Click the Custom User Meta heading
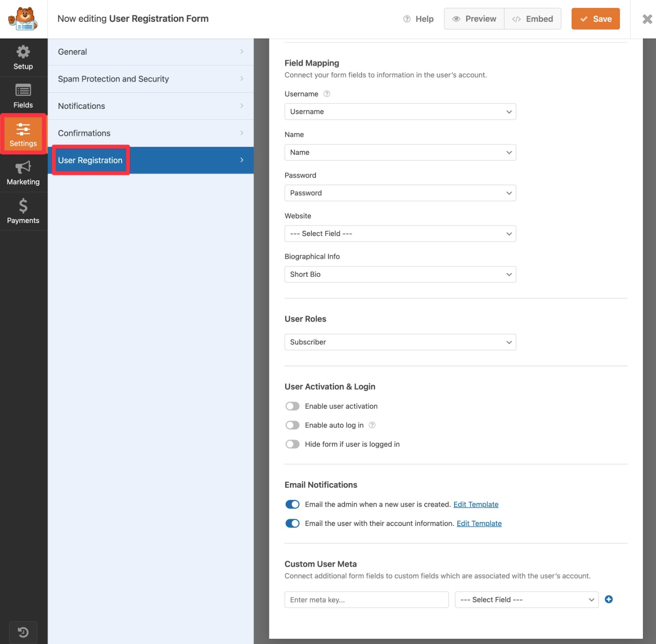656x644 pixels. [x=321, y=564]
